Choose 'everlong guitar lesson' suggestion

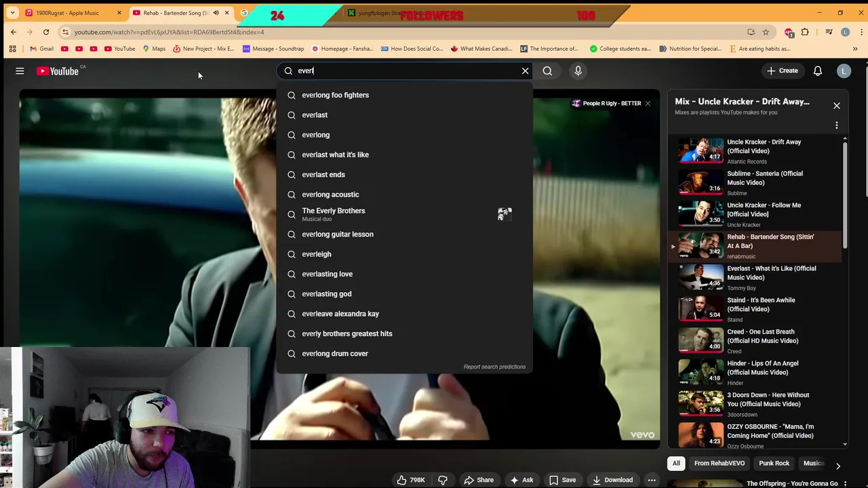(404, 234)
